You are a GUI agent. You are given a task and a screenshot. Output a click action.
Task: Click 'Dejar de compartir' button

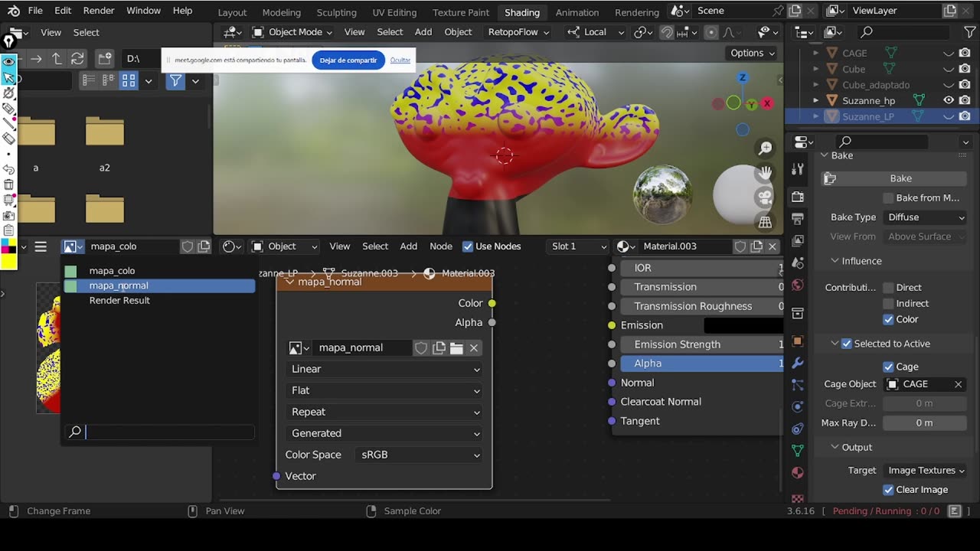point(348,60)
